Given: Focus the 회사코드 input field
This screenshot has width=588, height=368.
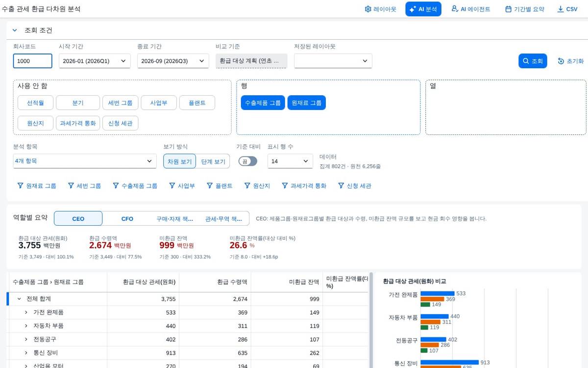Looking at the screenshot, I should [x=32, y=61].
